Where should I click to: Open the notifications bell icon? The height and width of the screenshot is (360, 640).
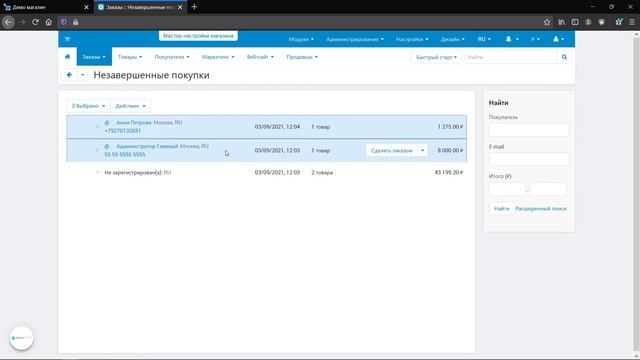pos(508,39)
